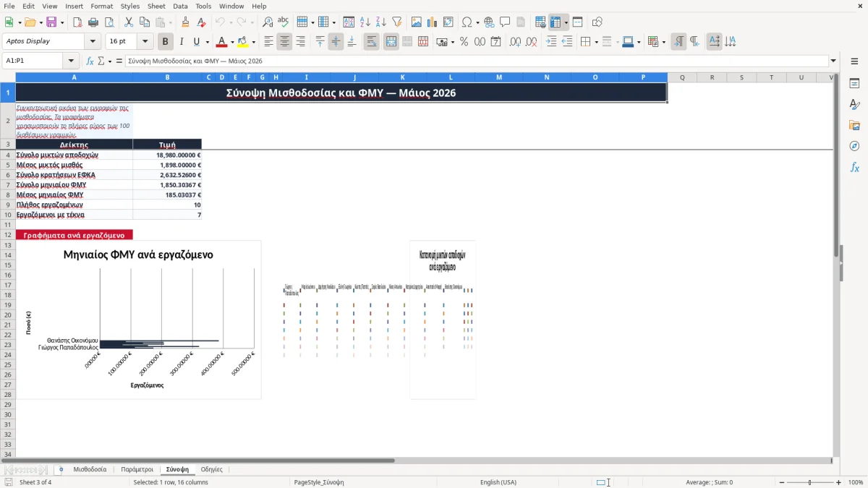Toggle bold formatting
Viewport: 868px width, 488px height.
166,42
